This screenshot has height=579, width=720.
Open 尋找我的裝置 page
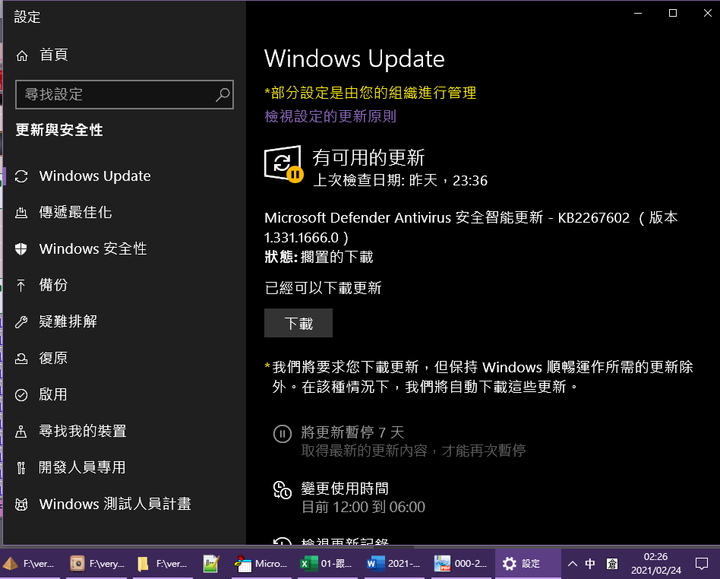(x=83, y=431)
